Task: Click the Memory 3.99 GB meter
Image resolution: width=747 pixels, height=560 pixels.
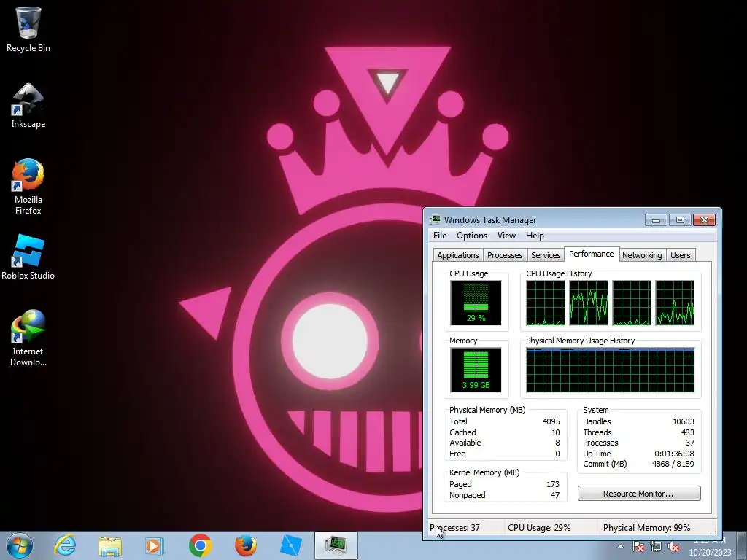Action: [x=476, y=370]
